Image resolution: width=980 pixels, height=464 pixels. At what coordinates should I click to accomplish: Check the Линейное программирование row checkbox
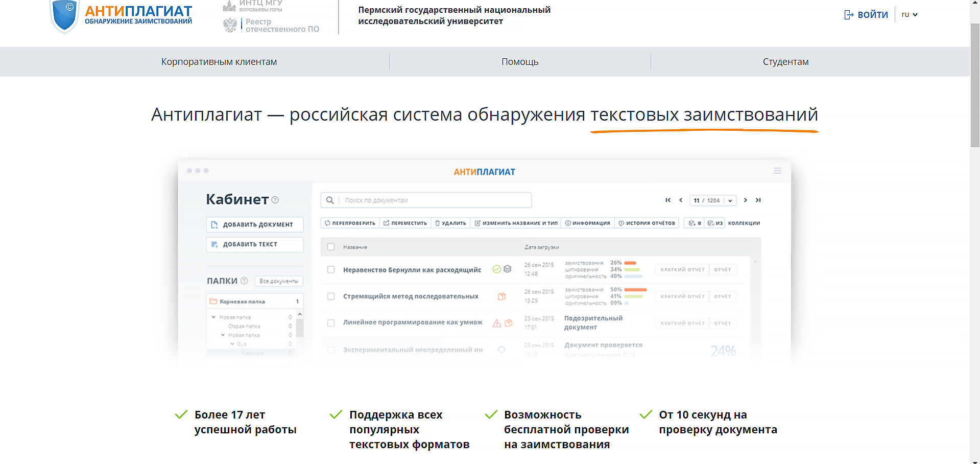[x=331, y=323]
